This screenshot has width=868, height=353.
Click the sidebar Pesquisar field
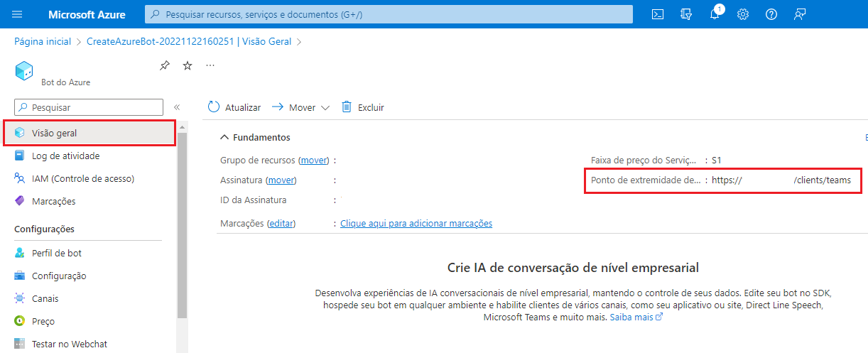pyautogui.click(x=89, y=107)
